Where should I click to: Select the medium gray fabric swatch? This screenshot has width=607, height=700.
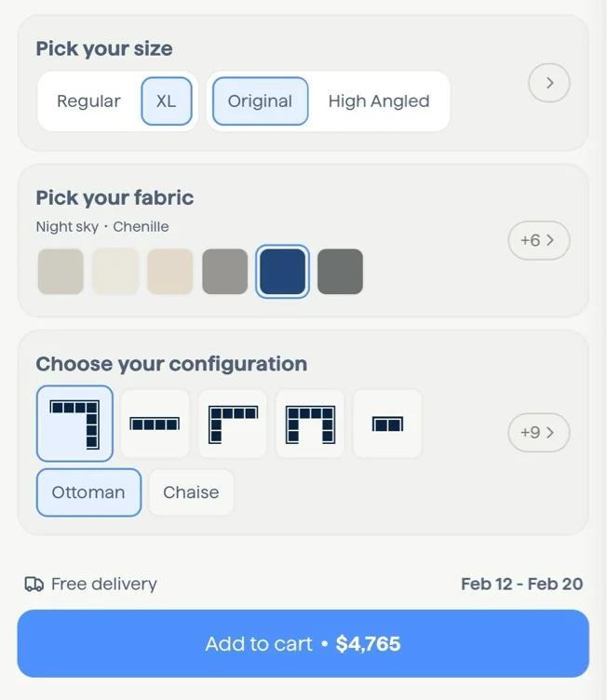224,272
